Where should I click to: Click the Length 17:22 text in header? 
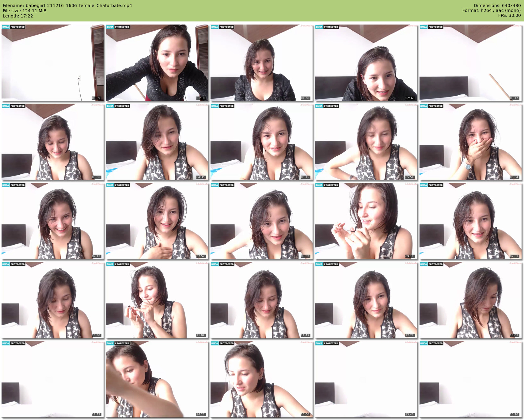click(x=18, y=16)
